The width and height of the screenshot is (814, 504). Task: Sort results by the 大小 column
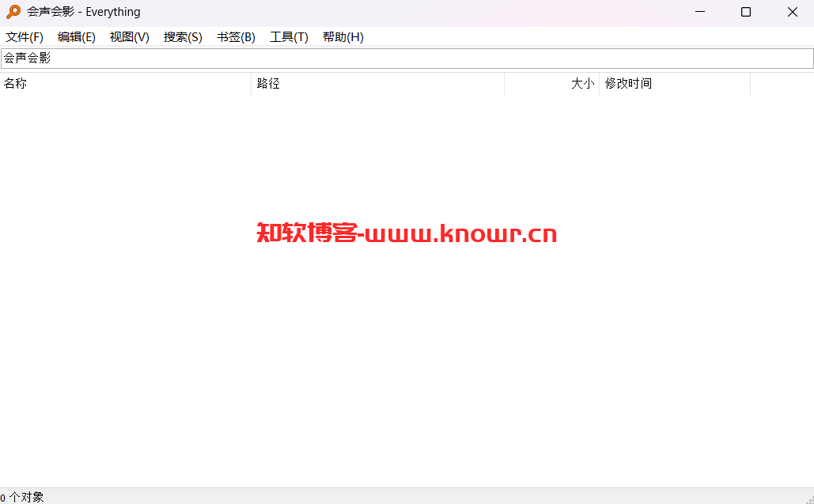click(552, 84)
